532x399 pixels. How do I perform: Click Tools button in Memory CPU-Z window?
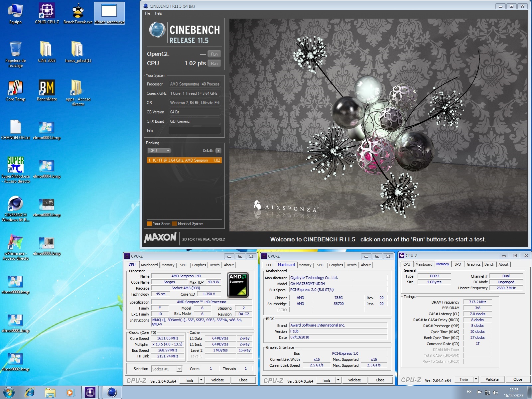click(x=464, y=379)
